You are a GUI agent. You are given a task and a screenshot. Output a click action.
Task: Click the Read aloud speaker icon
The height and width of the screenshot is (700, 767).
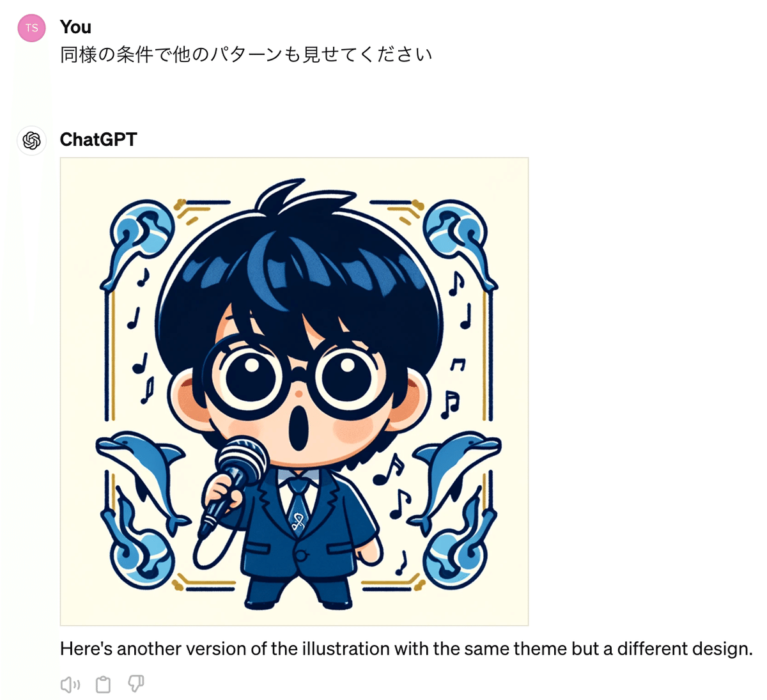pyautogui.click(x=70, y=685)
